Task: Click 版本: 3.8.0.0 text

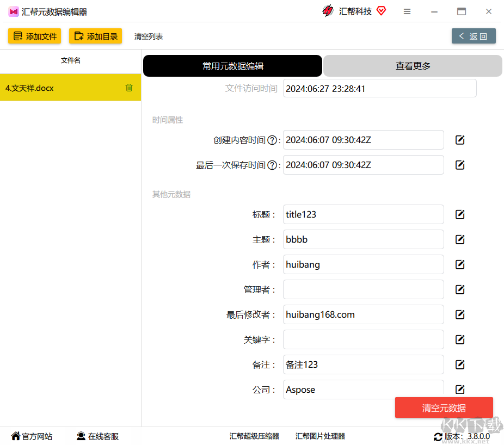Action: pos(467,436)
